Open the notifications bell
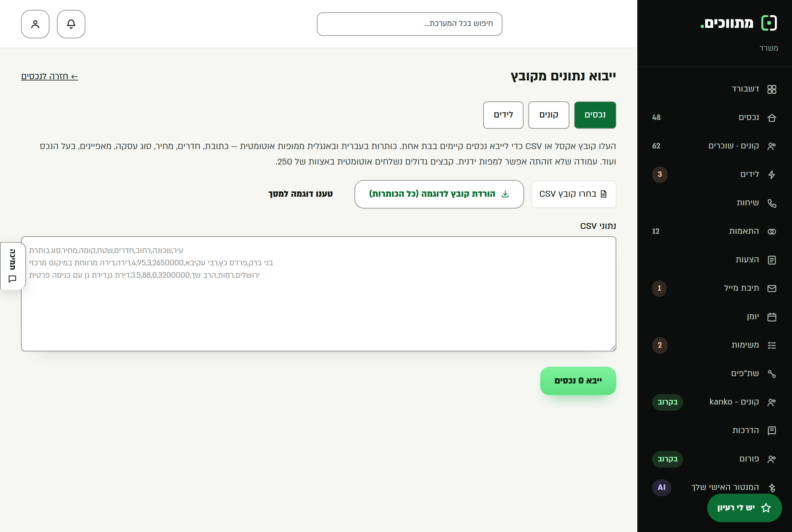The height and width of the screenshot is (532, 792). pos(71,24)
